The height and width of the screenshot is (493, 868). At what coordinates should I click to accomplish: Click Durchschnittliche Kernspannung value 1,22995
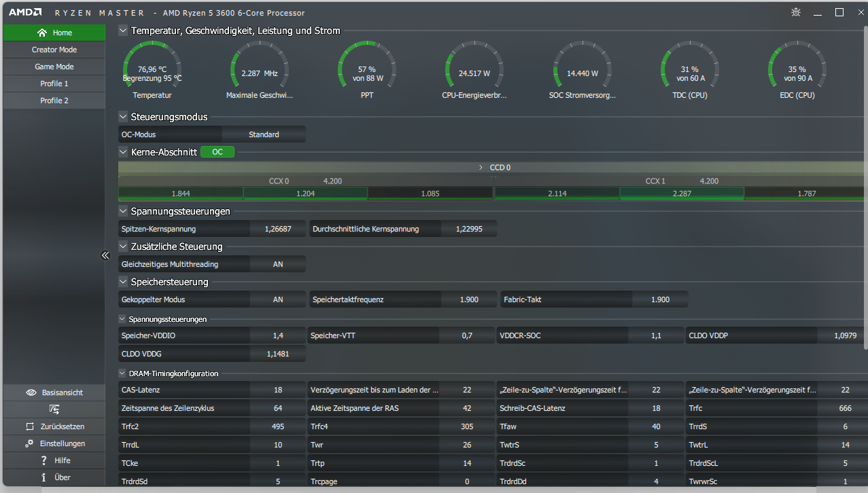pos(469,229)
